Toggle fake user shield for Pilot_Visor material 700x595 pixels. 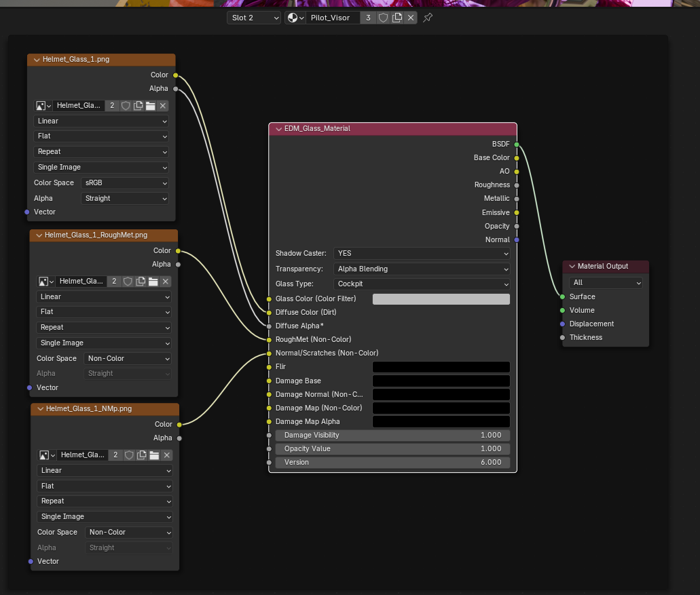[383, 18]
